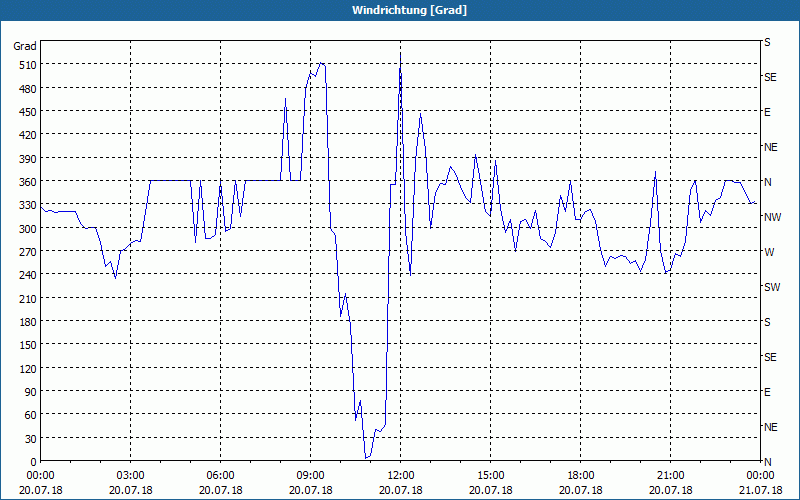
Task: Click the 06:00 time marker
Action: point(220,476)
